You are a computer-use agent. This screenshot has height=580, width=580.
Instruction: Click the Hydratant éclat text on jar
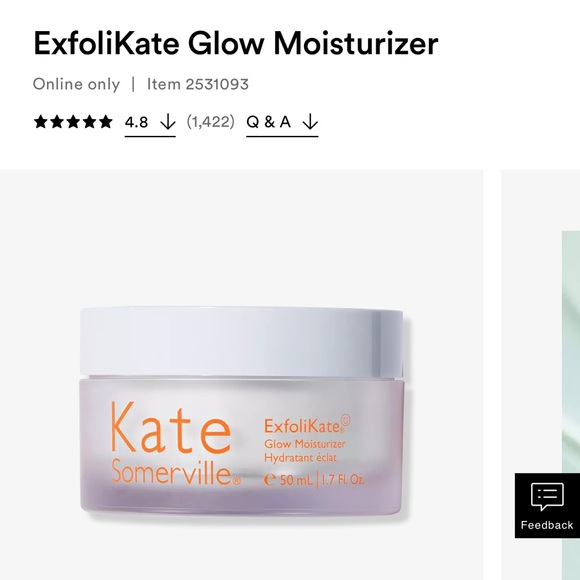300,458
